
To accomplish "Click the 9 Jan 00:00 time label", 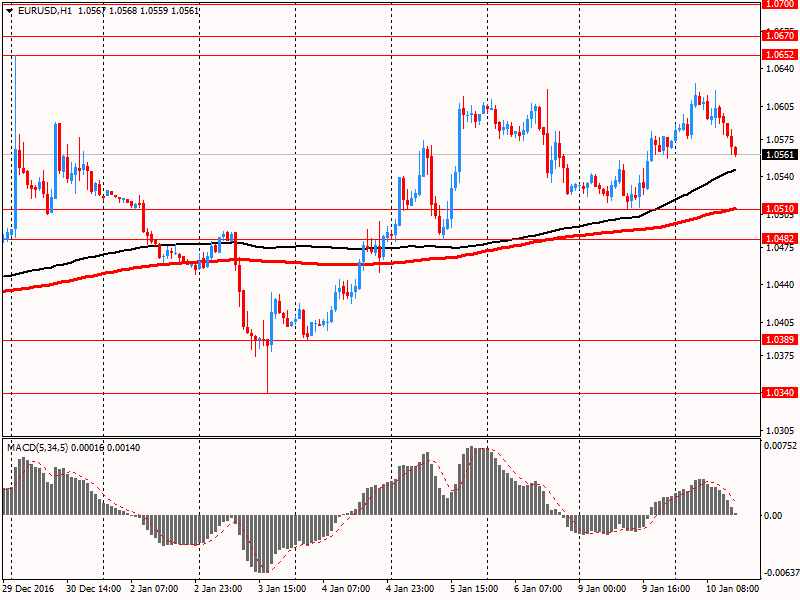I will (x=602, y=589).
